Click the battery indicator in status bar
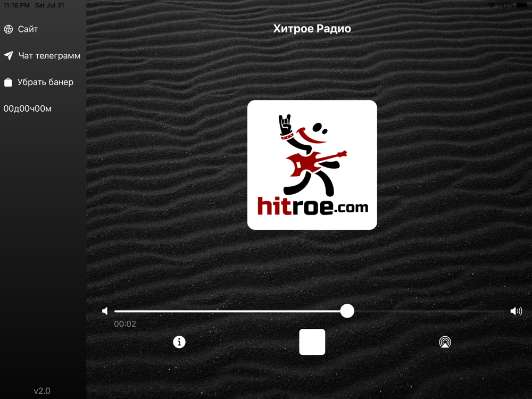The image size is (532, 399). point(522,5)
